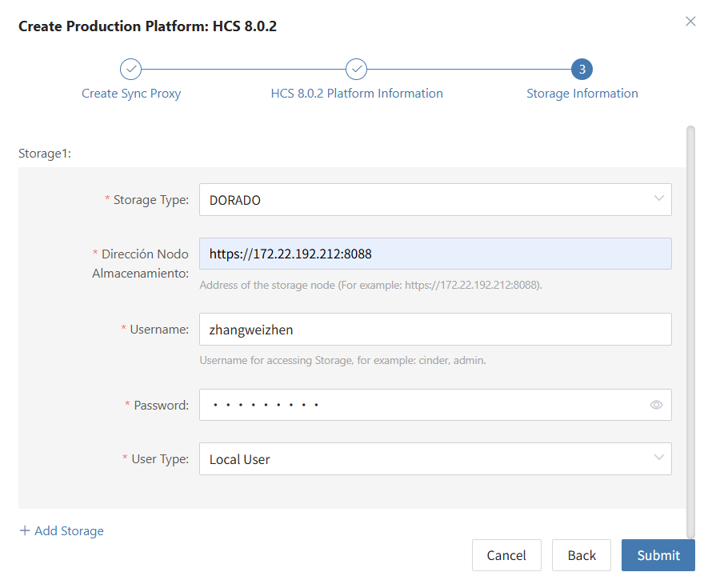
Task: Click the Username field with zhangweizhen
Action: [435, 330]
